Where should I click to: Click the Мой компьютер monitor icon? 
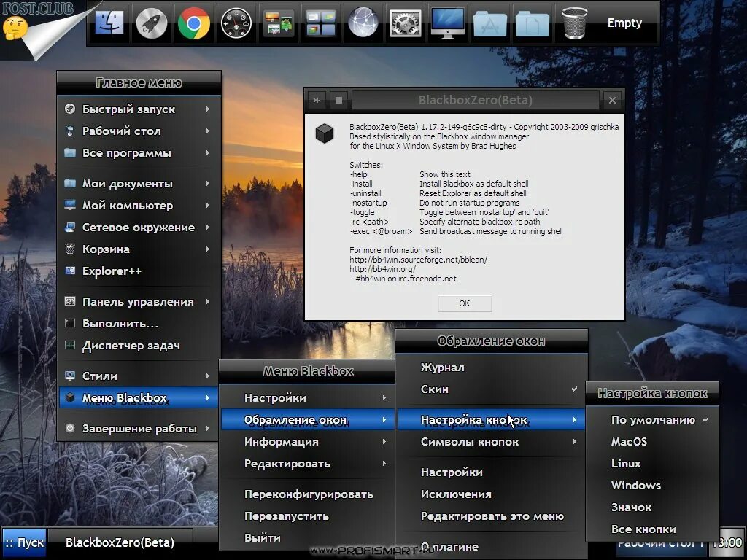70,205
